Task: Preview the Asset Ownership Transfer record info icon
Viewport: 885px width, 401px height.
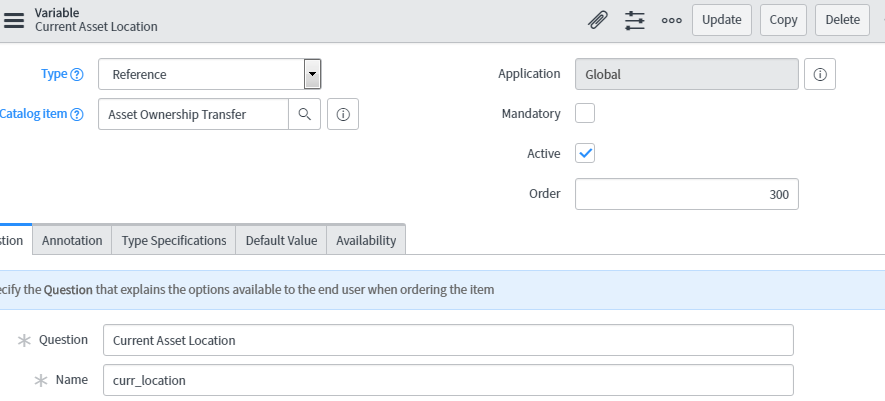Action: [343, 114]
